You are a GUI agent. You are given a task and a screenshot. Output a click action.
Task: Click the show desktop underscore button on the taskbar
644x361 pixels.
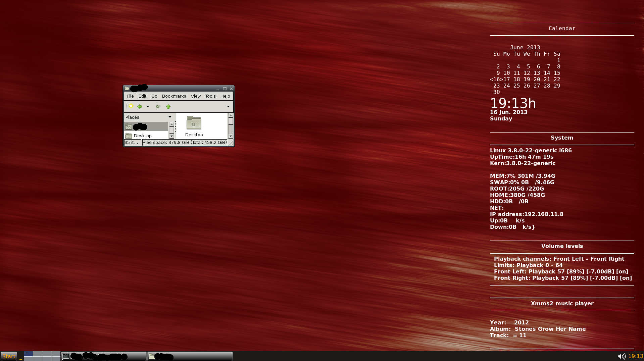click(x=20, y=356)
